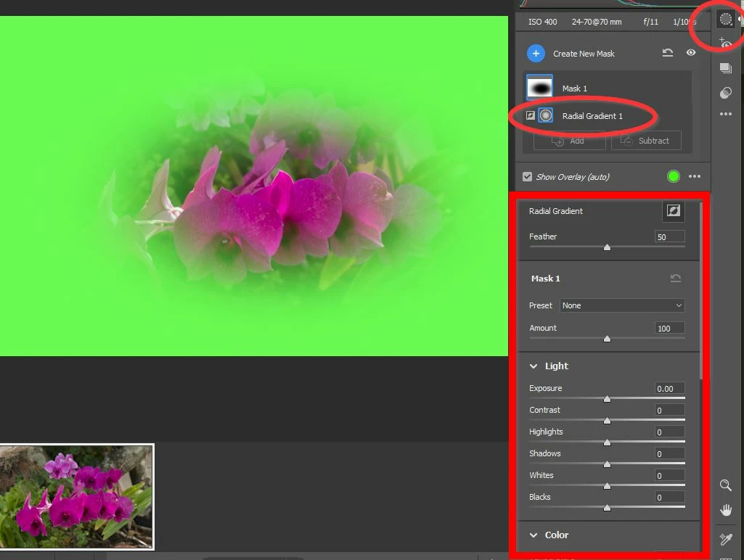Click the Invert button beside Radial Gradient heading

pos(674,210)
